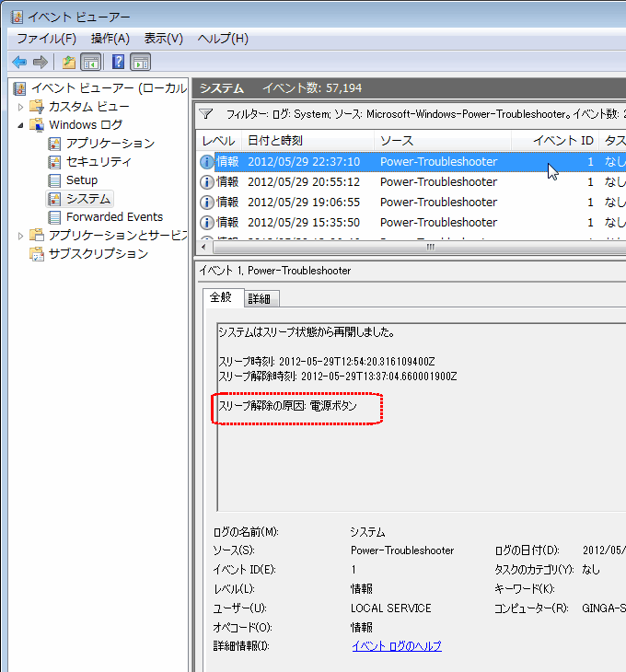Open the ファイル(F) menu
Viewport: 626px width, 672px height.
point(46,38)
